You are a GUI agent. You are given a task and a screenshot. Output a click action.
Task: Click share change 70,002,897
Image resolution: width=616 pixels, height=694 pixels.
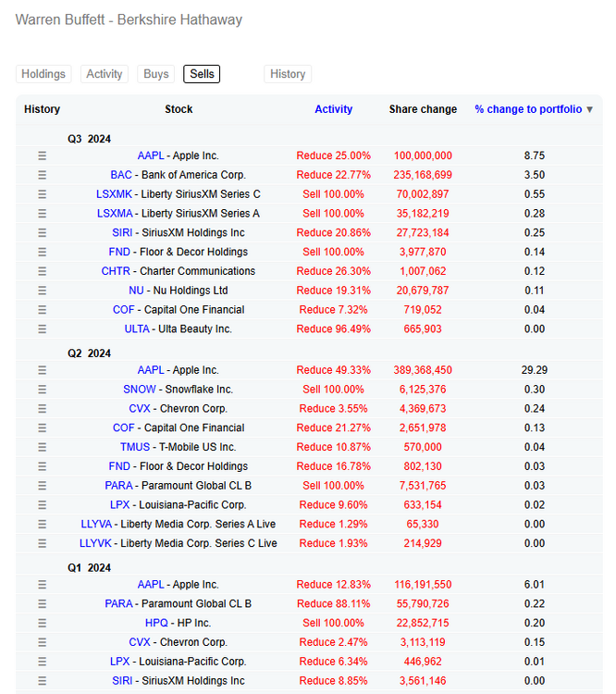(x=423, y=194)
